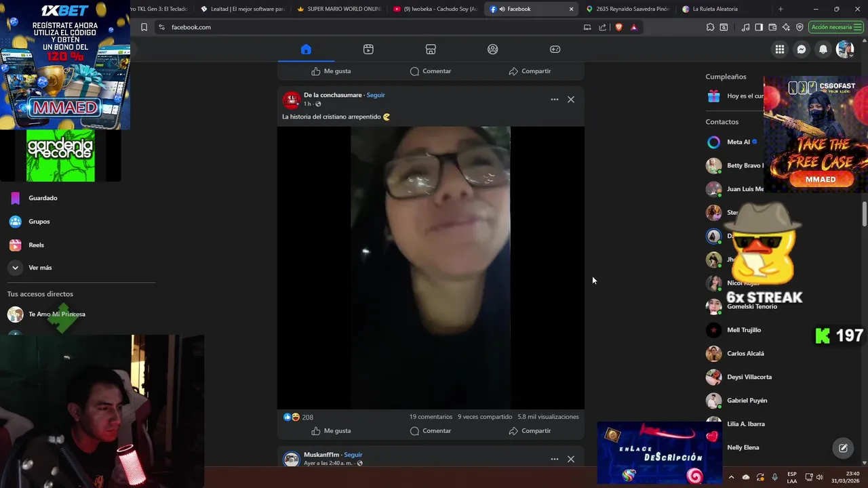This screenshot has width=868, height=488.
Task: Open the Facebook Reels video icon
Action: (x=368, y=49)
